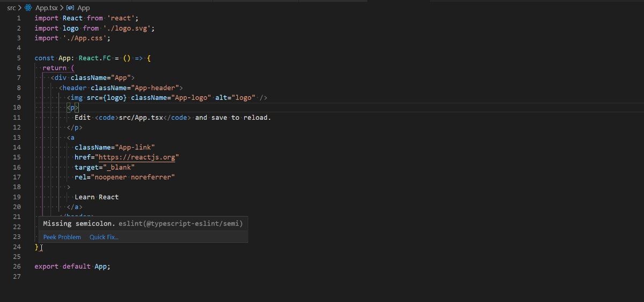Follow the https://reactjs.org link in code
Viewport: 644px width, 302px height.
137,157
